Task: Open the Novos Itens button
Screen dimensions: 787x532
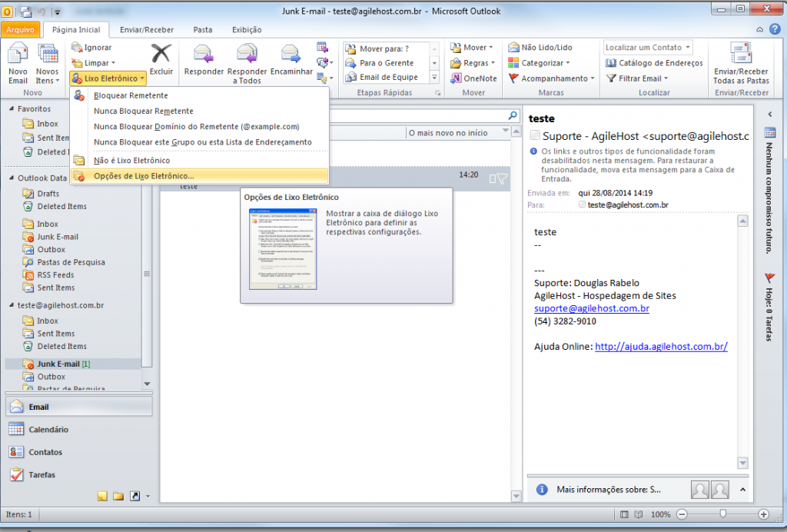Action: tap(47, 64)
